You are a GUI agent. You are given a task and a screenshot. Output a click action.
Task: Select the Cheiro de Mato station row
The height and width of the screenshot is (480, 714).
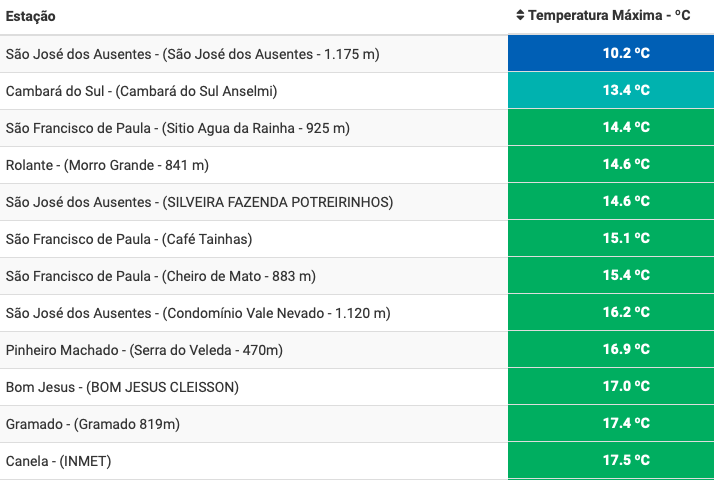(160, 276)
